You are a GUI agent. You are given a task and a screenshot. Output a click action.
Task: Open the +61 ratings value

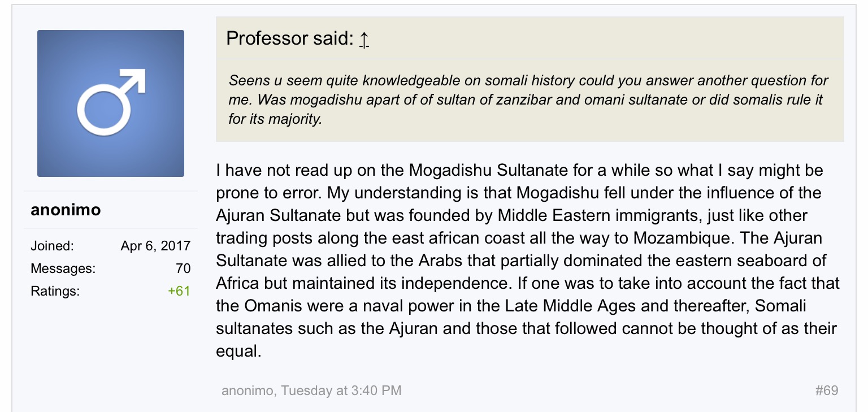[x=179, y=292]
